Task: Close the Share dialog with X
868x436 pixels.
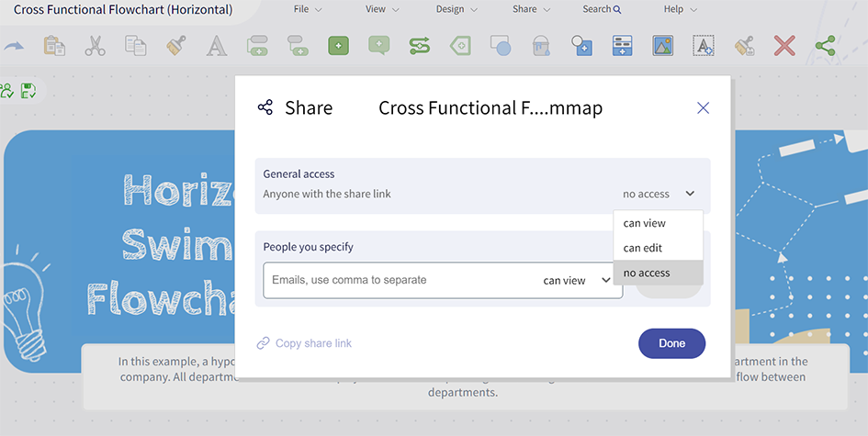Action: pos(703,108)
